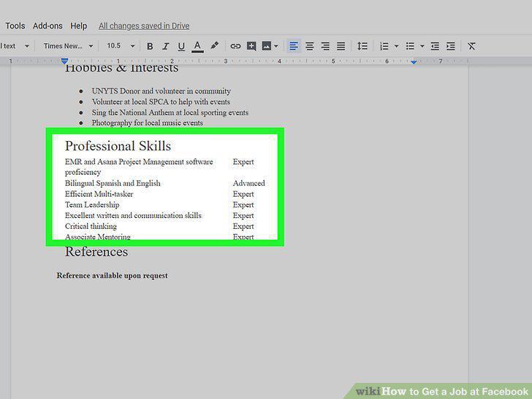Toggle bold formatting
The height and width of the screenshot is (399, 532).
(x=150, y=46)
